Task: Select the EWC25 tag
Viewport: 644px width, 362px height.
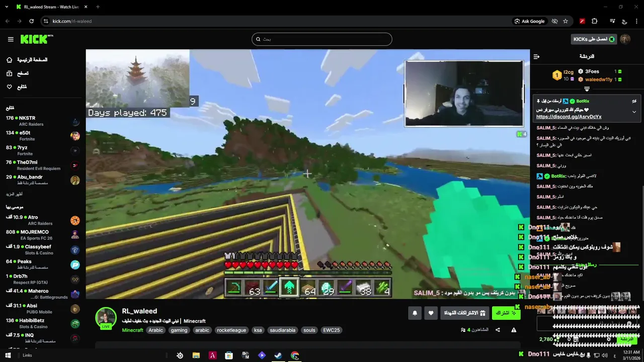Action: point(332,330)
